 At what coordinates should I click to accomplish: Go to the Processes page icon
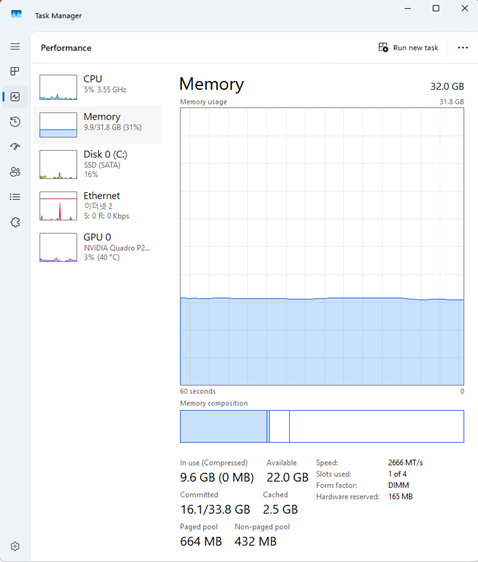pos(15,71)
